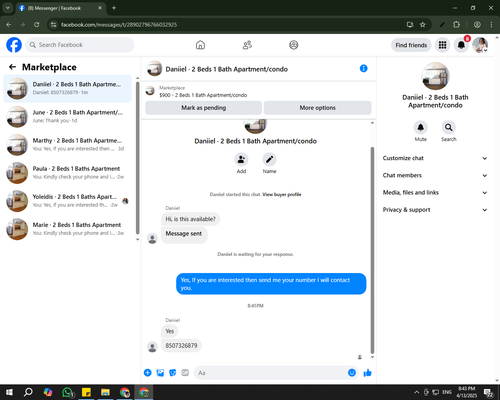Send a thumbs-up like
The height and width of the screenshot is (400, 500).
[x=367, y=373]
